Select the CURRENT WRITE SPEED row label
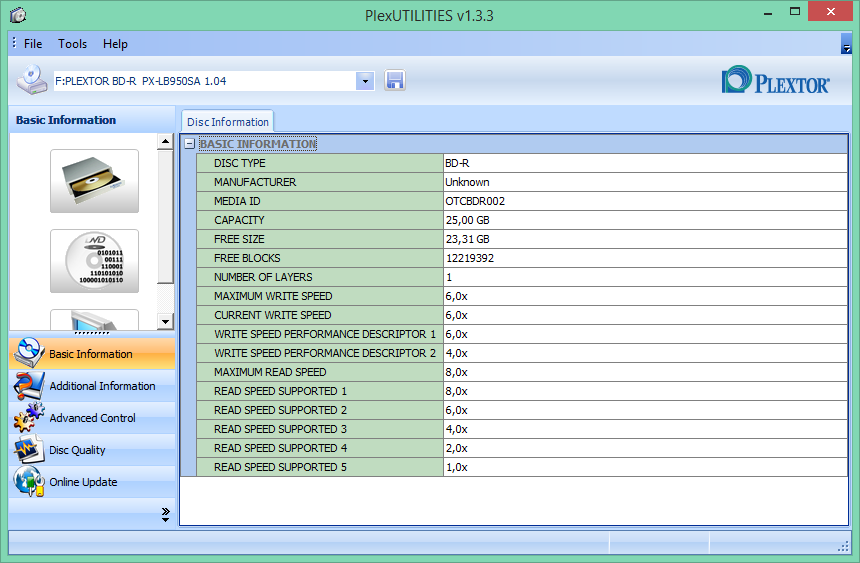The image size is (860, 563). (x=272, y=315)
